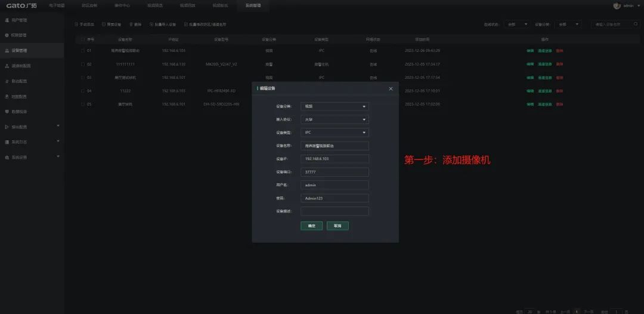This screenshot has width=644, height=314.
Task: Click the 确定 button in the dialog
Action: pyautogui.click(x=311, y=226)
